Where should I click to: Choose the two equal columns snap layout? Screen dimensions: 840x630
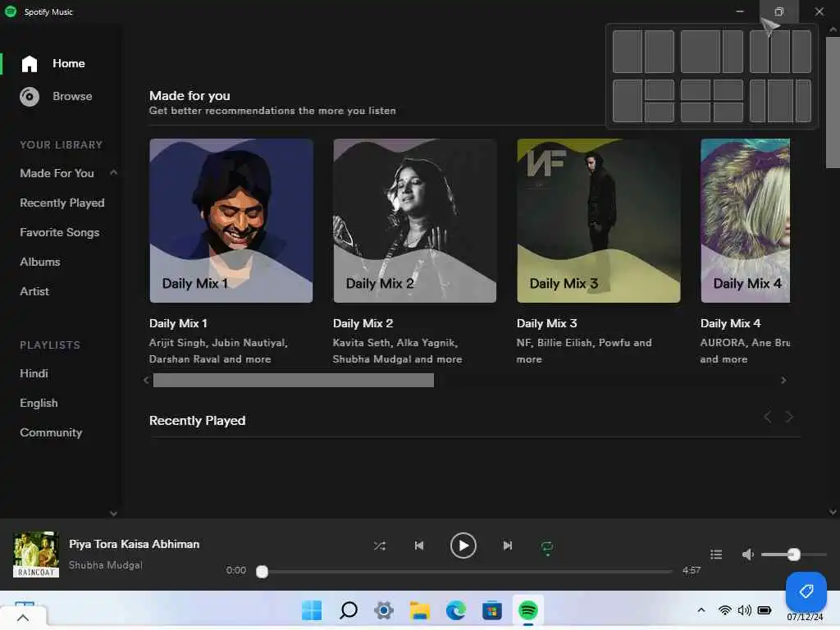[643, 52]
